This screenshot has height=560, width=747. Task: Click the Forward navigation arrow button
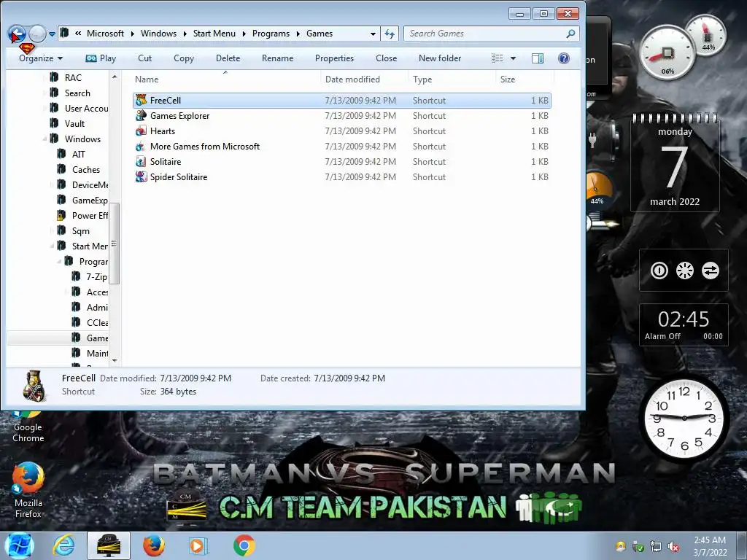pyautogui.click(x=37, y=34)
